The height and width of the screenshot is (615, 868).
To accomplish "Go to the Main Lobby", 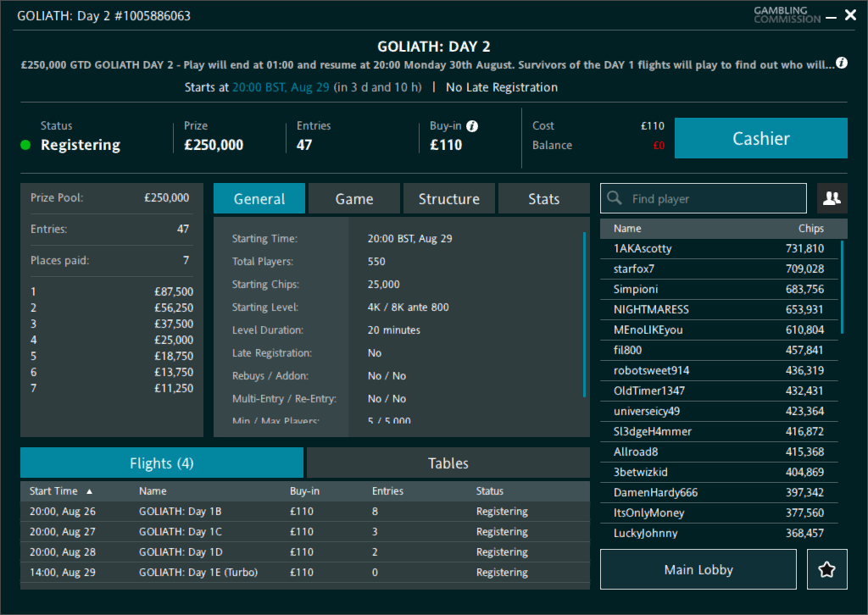I will click(x=698, y=569).
